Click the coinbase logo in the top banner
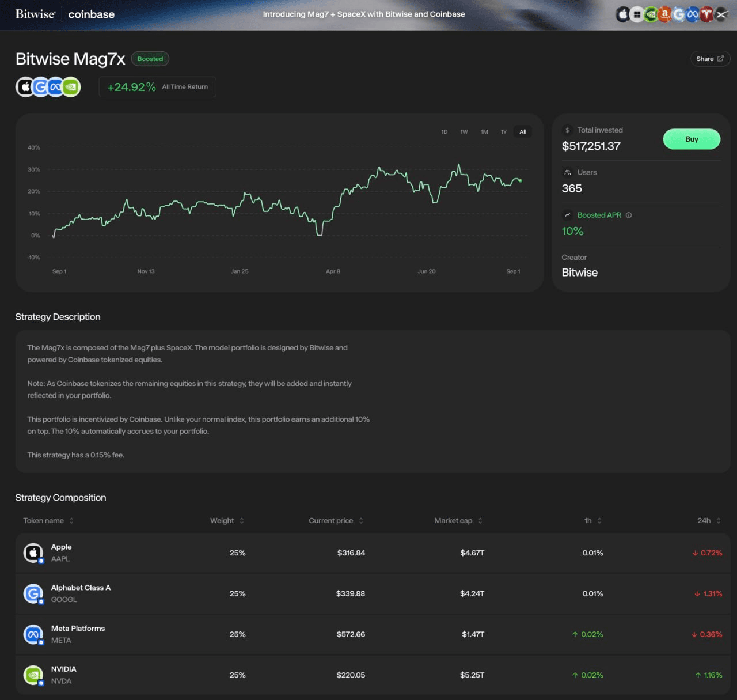 click(92, 14)
